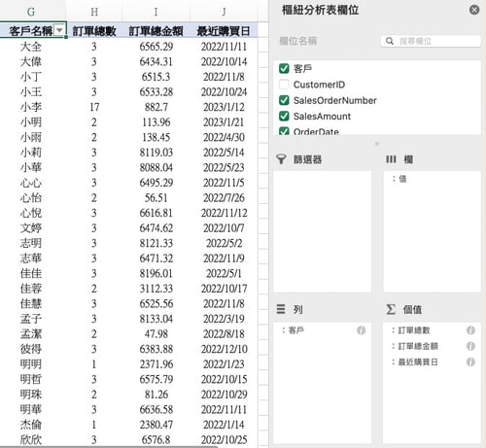Image resolution: width=486 pixels, height=448 pixels.
Task: Select the cell with customer 欣欣
Action: (x=31, y=439)
